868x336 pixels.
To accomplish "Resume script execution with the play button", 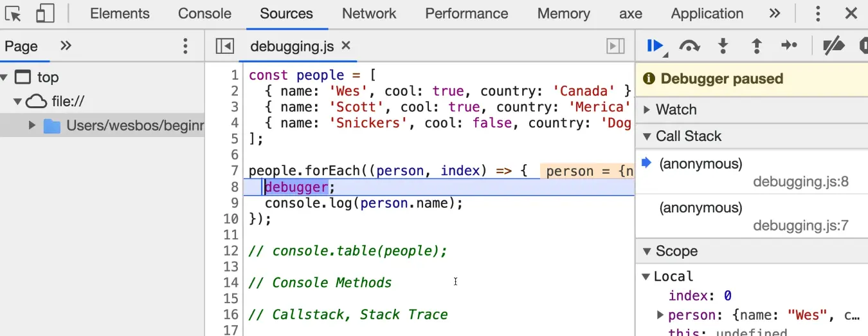I will point(655,46).
